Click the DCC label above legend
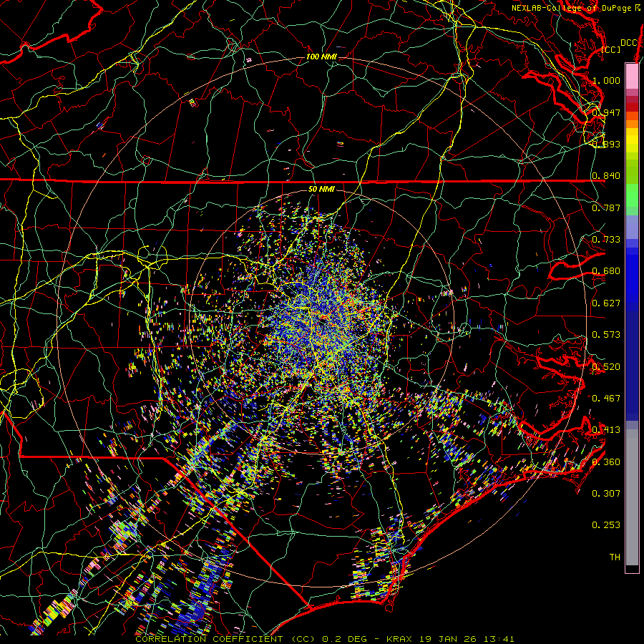The image size is (644, 644). [628, 43]
